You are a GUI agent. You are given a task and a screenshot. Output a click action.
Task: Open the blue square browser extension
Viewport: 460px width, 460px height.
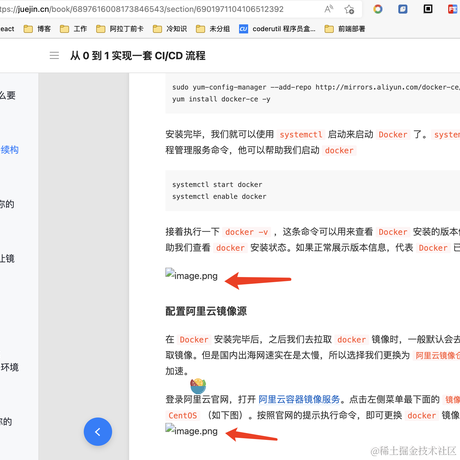(403, 9)
